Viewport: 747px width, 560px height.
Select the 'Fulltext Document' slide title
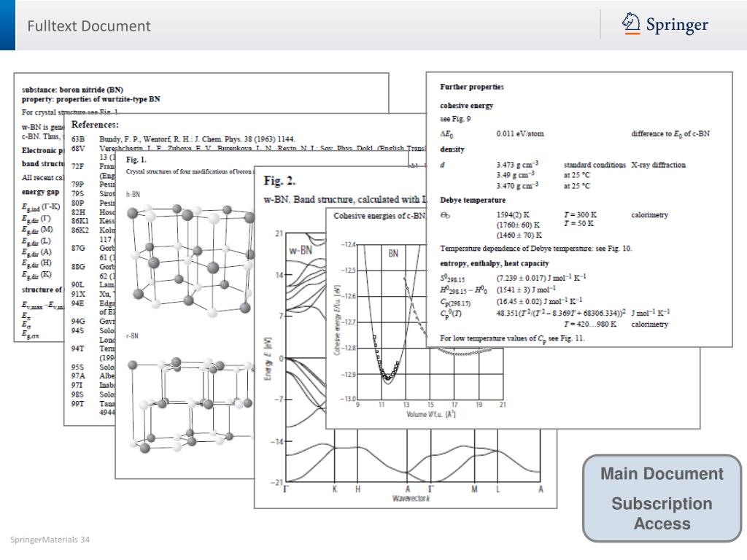point(88,26)
